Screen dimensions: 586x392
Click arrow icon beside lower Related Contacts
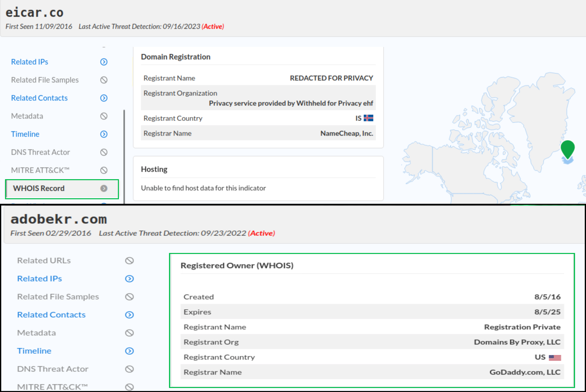point(129,315)
